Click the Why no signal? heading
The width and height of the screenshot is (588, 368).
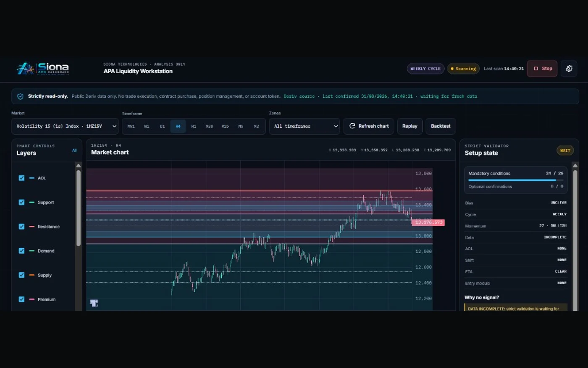[x=482, y=298]
